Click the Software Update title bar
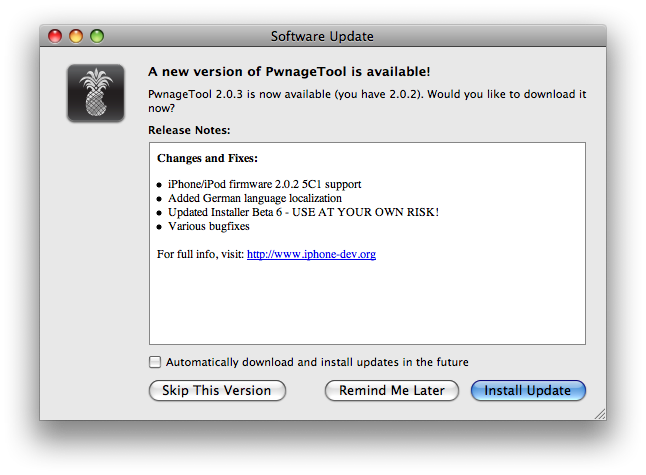646x475 pixels. (322, 37)
